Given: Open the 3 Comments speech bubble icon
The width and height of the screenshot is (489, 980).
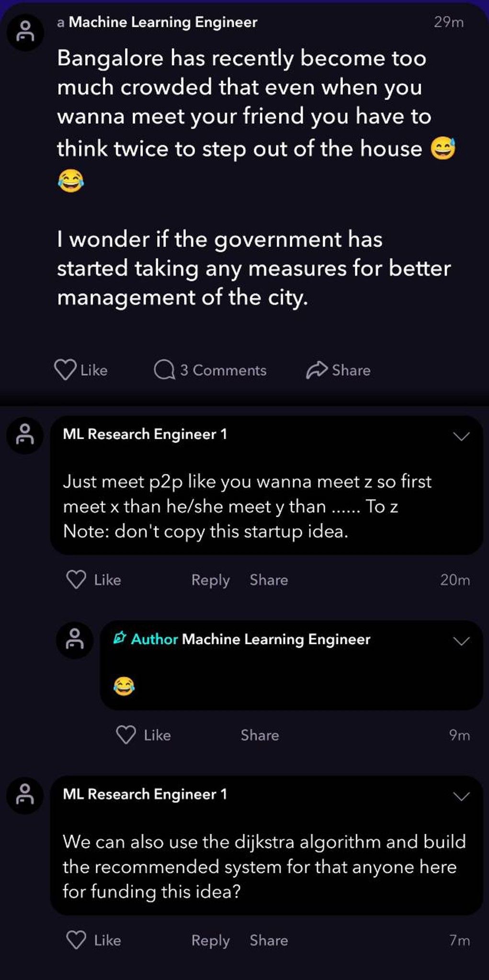Looking at the screenshot, I should coord(164,370).
